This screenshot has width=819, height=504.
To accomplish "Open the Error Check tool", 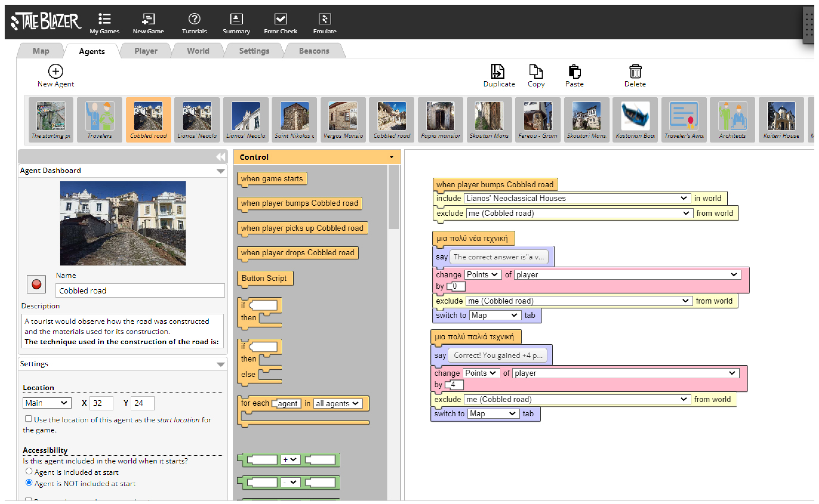I will coord(281,19).
